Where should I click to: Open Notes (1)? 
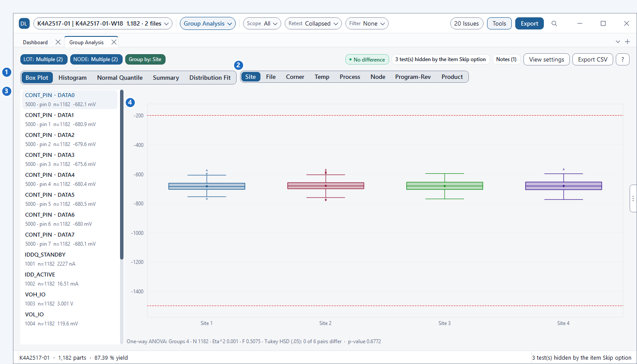coord(506,59)
